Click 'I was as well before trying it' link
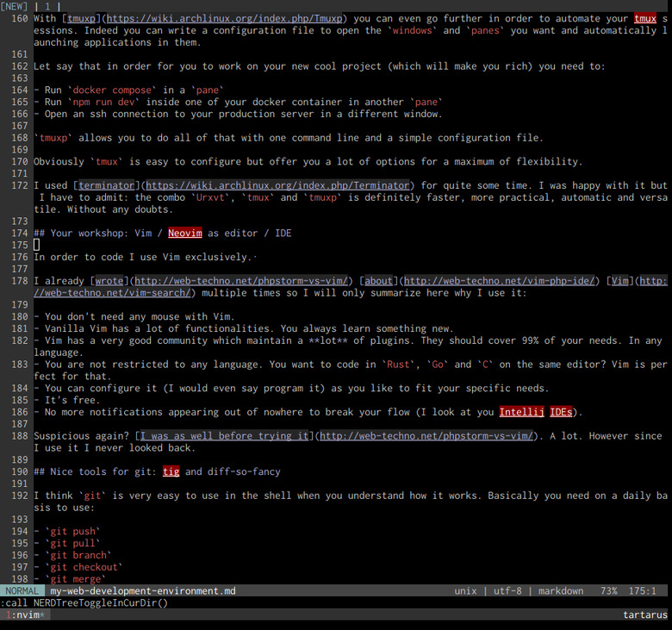This screenshot has height=630, width=672. [224, 436]
